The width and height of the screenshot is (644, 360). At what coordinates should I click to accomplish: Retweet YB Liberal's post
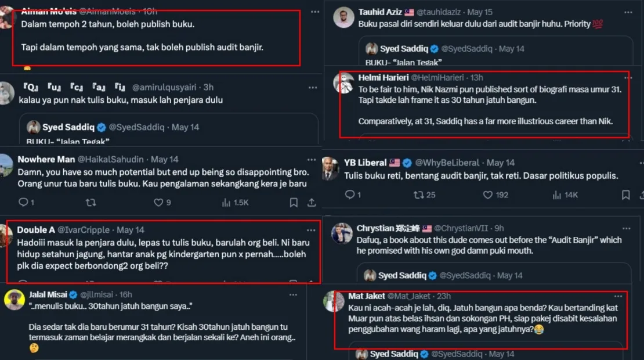[418, 195]
